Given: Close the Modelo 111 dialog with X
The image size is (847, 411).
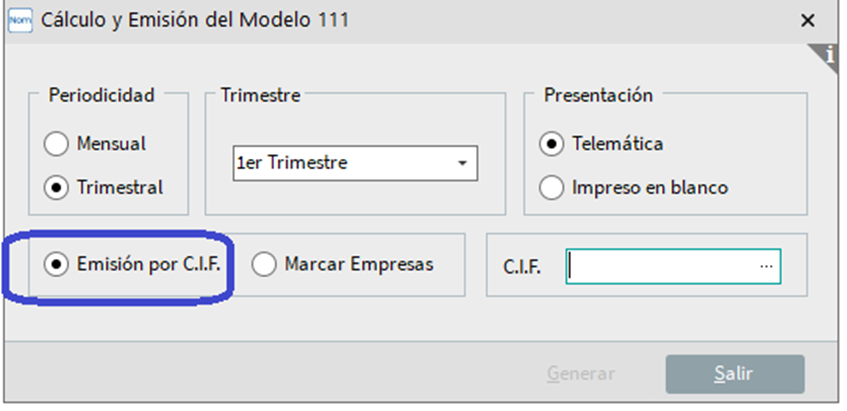Looking at the screenshot, I should point(808,21).
